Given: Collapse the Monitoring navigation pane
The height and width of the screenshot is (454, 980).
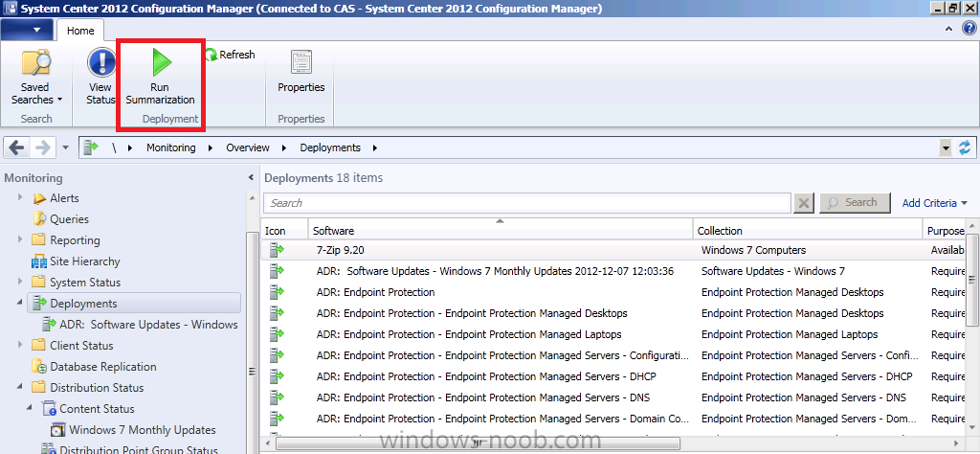Looking at the screenshot, I should click(x=251, y=178).
